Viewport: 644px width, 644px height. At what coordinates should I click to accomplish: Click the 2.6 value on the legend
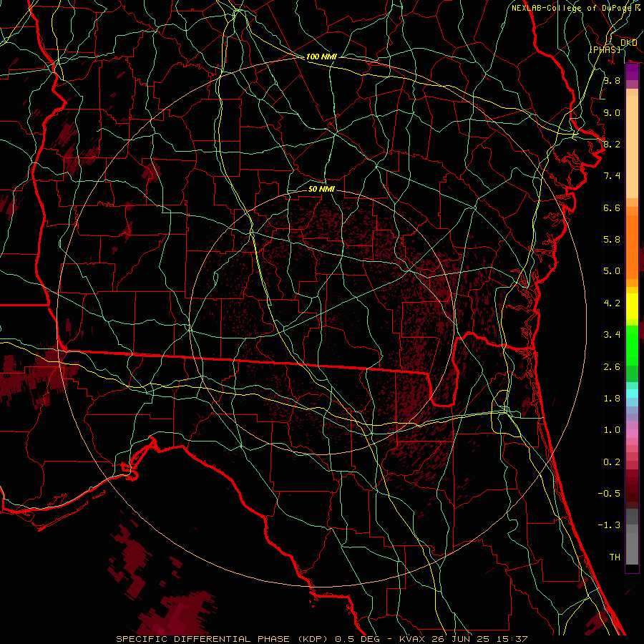tap(612, 367)
